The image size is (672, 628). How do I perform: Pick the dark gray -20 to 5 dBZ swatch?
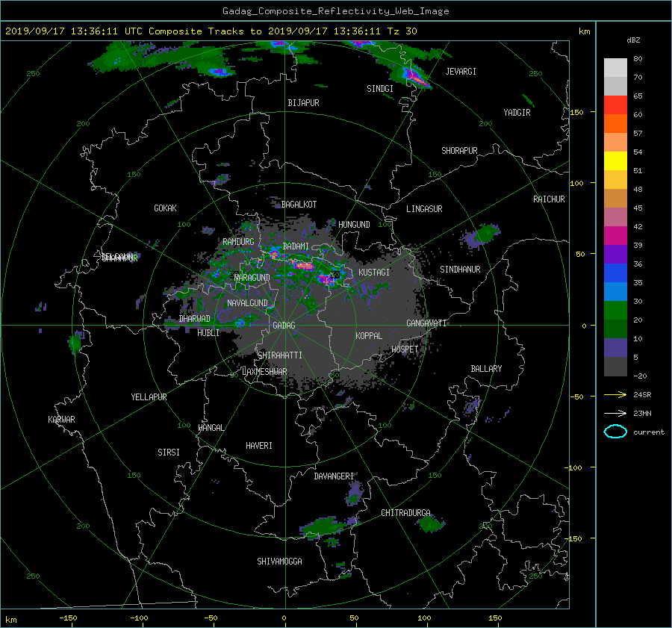615,367
